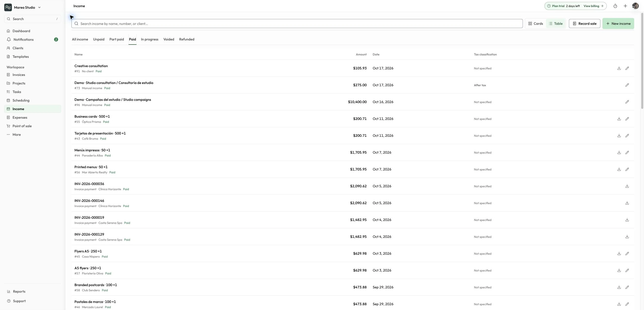Edit the Flyers A5 #45 row
Image resolution: width=644 pixels, height=310 pixels.
point(627,253)
